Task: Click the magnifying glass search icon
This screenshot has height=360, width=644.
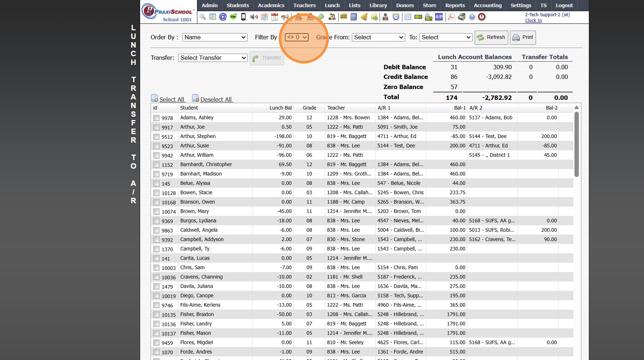Action: [x=202, y=17]
